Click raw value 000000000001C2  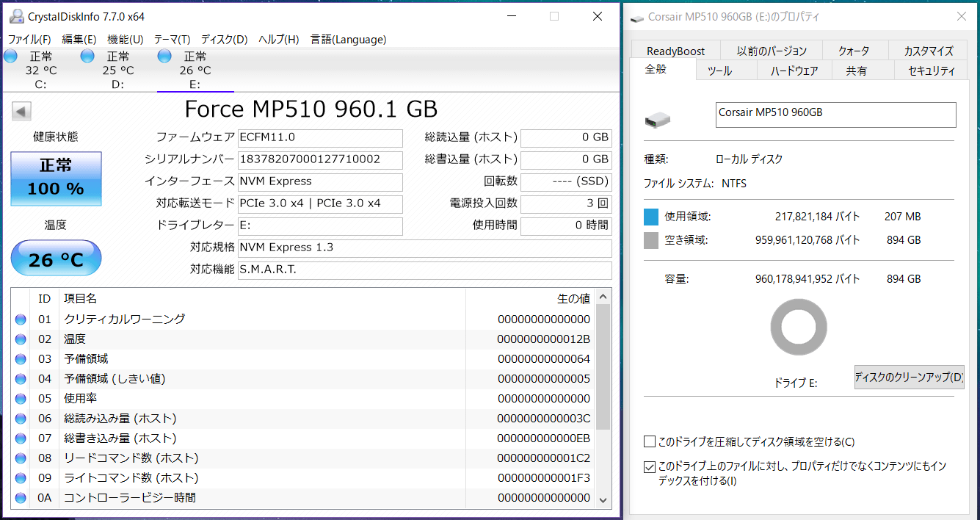click(544, 458)
